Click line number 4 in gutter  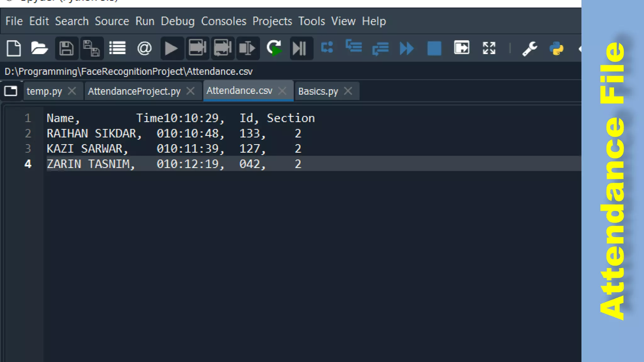tap(28, 164)
